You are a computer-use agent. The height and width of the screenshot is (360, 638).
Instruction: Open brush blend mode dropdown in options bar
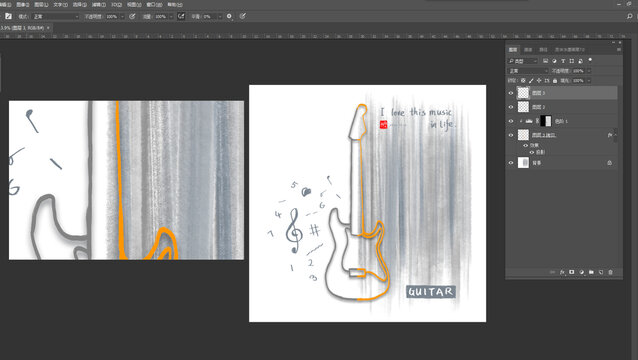(55, 16)
